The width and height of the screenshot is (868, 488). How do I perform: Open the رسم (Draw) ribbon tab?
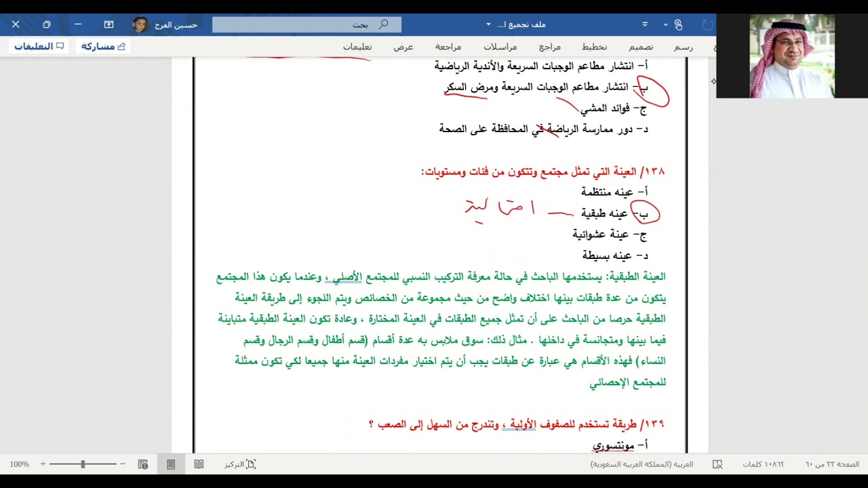[684, 47]
